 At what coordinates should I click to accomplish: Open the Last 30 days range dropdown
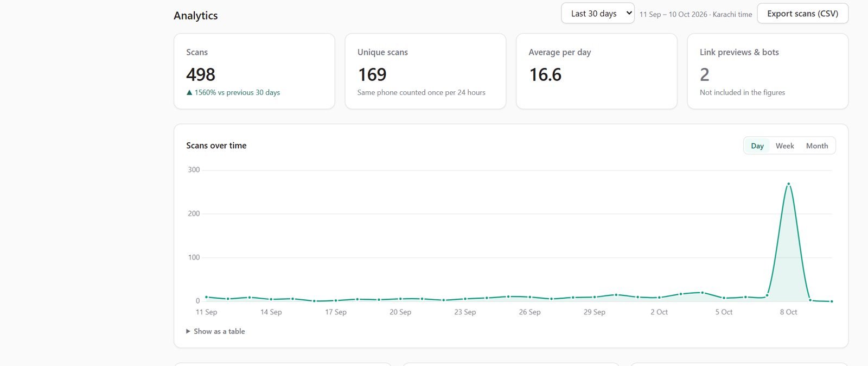[x=597, y=14]
